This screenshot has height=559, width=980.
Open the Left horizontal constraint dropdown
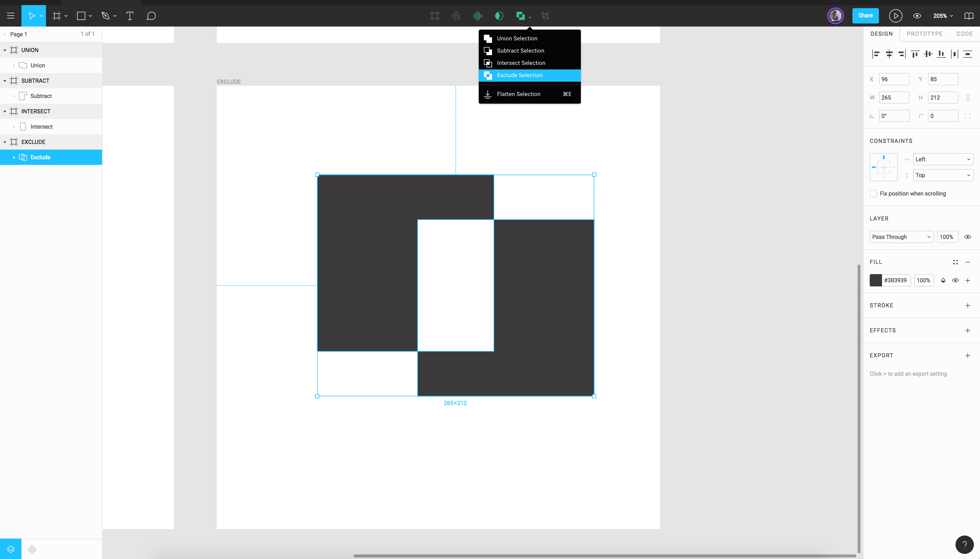pyautogui.click(x=943, y=159)
